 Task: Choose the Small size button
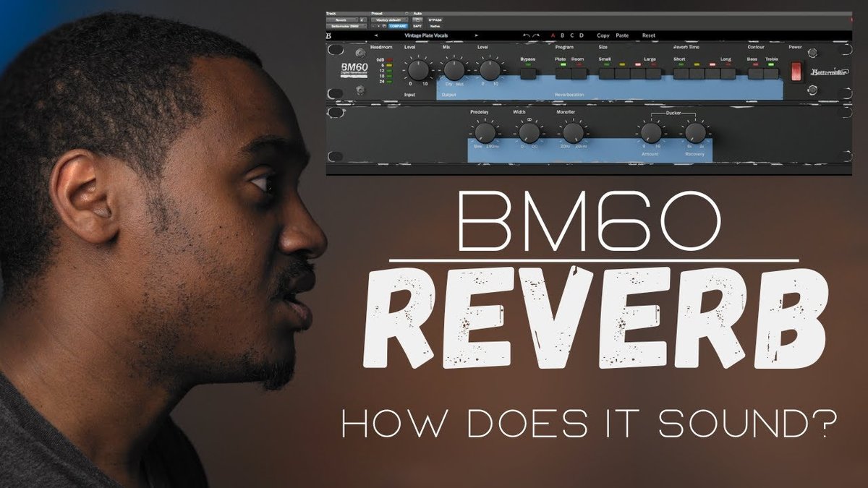pos(606,73)
